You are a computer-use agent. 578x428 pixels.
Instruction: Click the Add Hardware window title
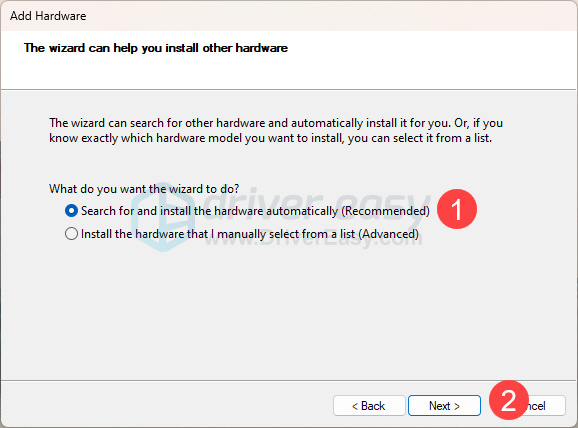(x=48, y=16)
